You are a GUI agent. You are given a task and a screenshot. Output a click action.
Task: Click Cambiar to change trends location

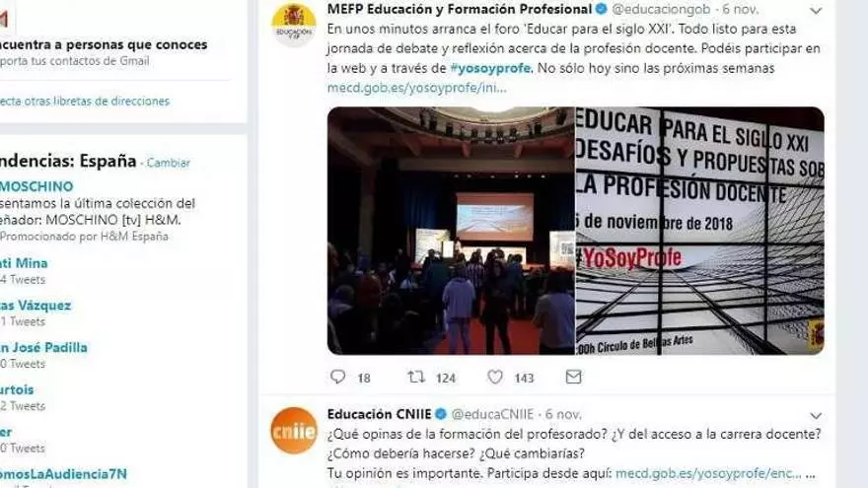(169, 163)
